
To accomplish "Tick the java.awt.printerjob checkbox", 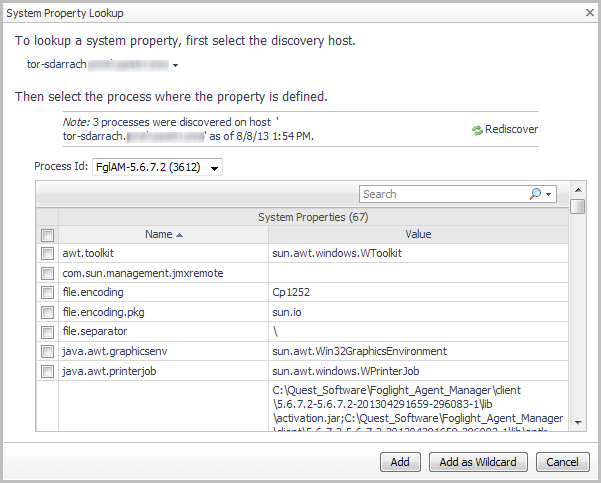I will [47, 371].
